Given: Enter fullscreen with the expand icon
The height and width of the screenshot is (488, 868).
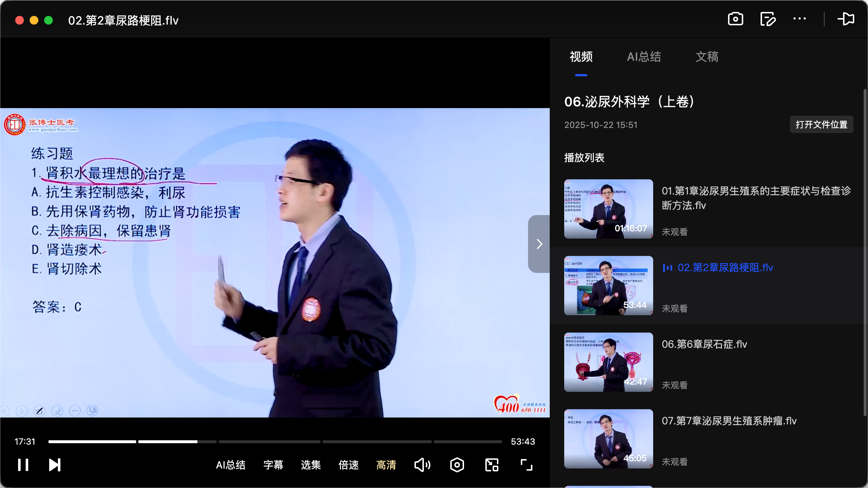Looking at the screenshot, I should point(526,465).
